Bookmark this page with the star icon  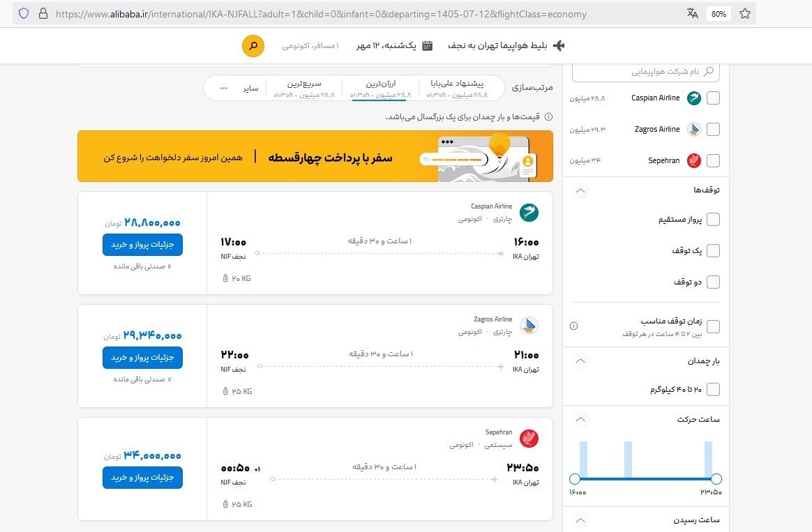(744, 13)
